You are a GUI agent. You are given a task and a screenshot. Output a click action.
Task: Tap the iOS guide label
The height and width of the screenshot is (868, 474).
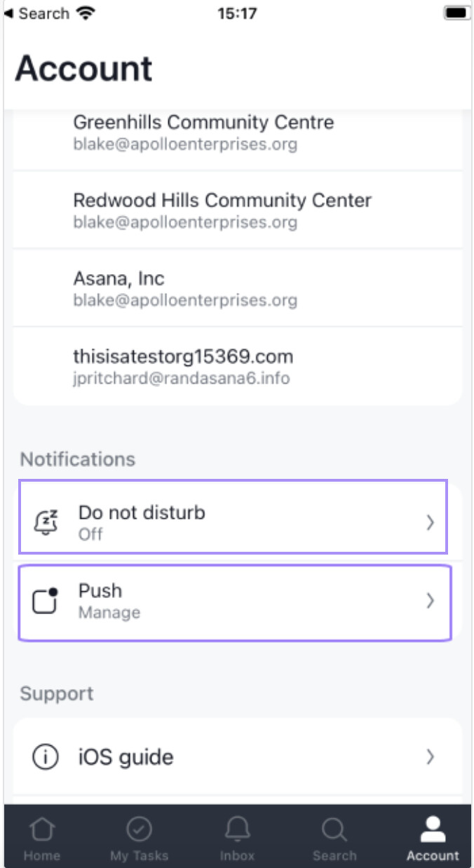click(126, 757)
